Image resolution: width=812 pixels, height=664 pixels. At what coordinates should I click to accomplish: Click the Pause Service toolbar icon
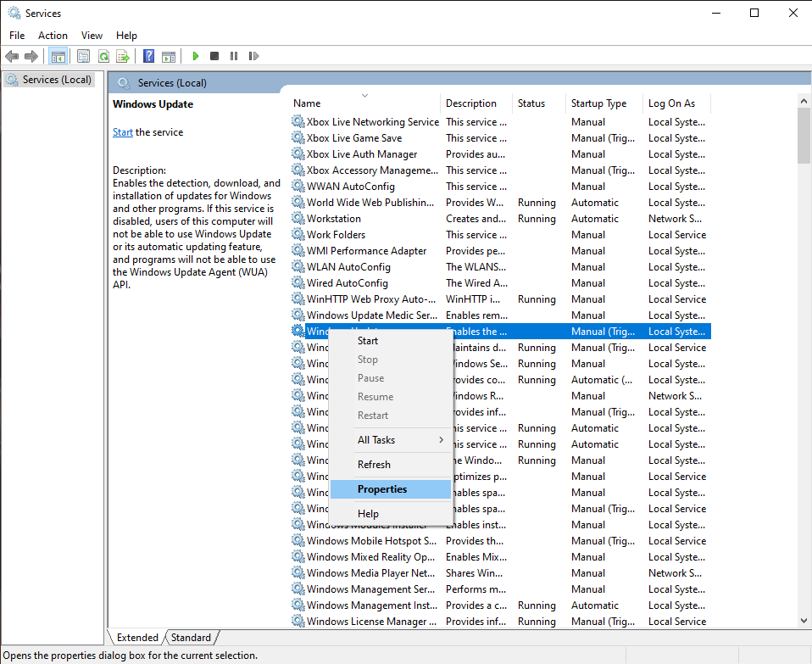click(234, 56)
